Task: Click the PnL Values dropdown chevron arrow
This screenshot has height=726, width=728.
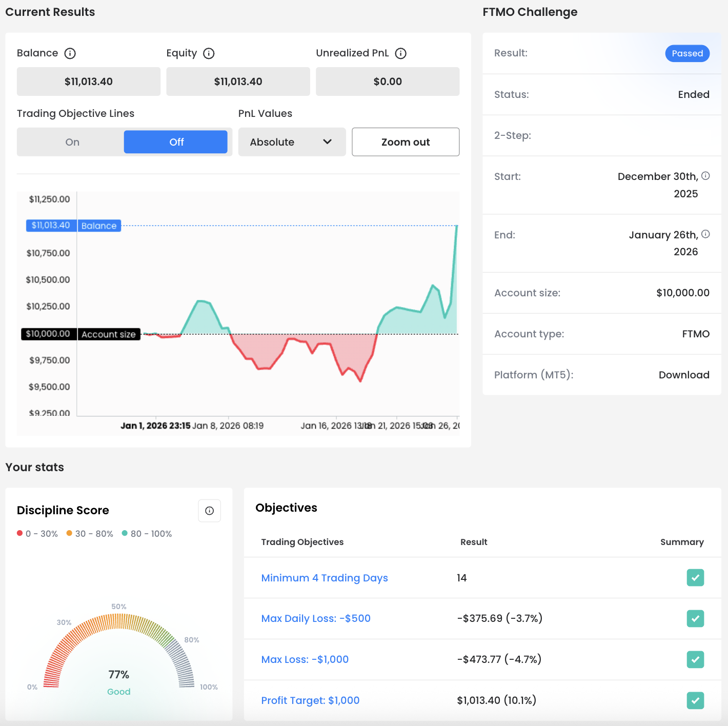Action: [x=328, y=142]
